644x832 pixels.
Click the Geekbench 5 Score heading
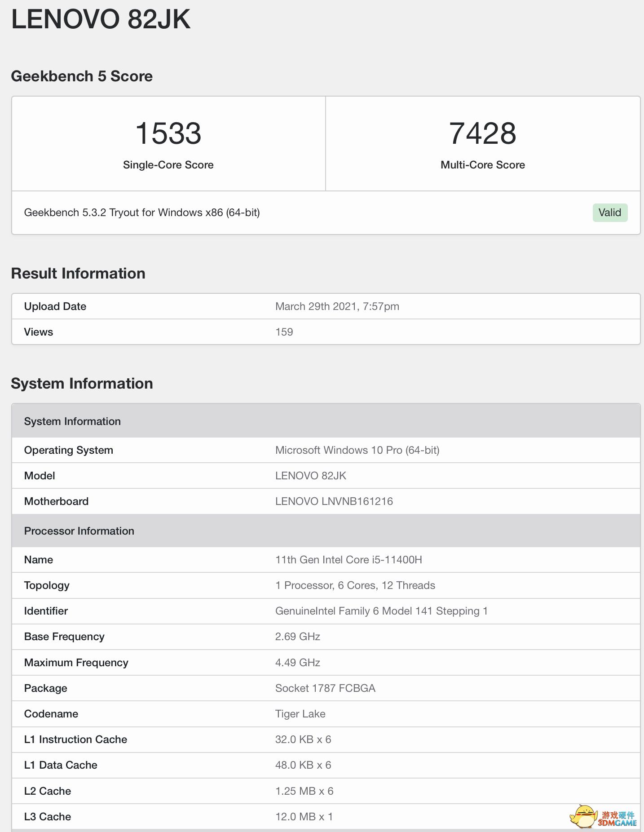tap(82, 76)
